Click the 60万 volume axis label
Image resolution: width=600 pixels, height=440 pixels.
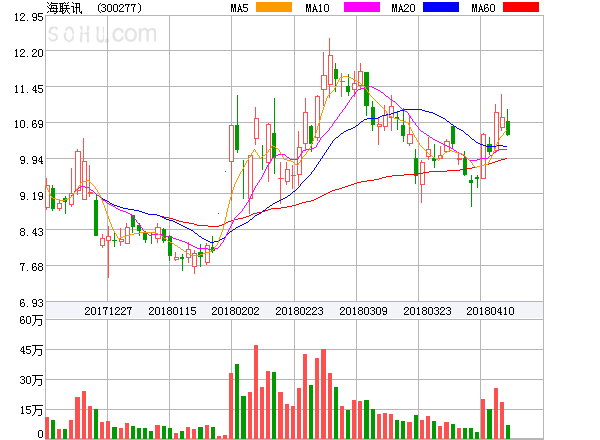(31, 320)
